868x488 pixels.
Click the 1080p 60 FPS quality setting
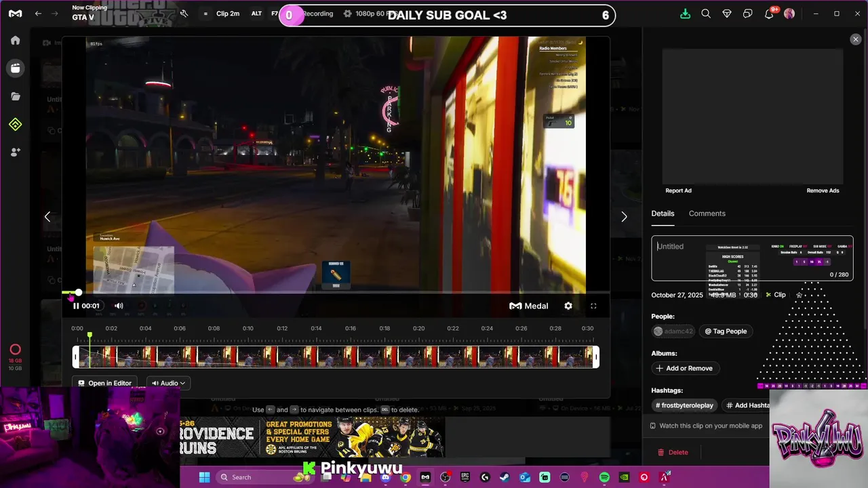(x=370, y=14)
